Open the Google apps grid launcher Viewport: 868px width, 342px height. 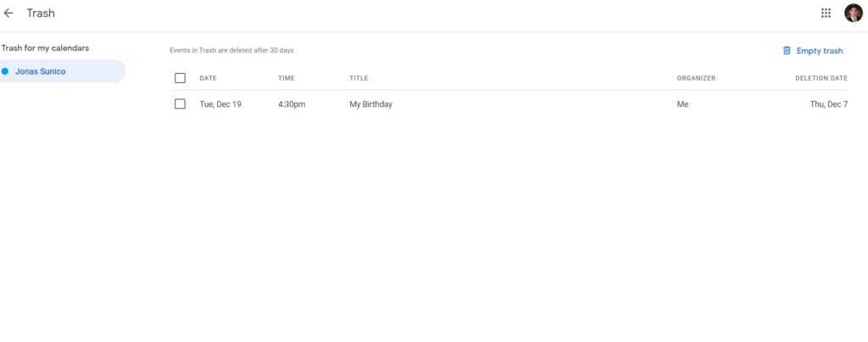point(826,14)
